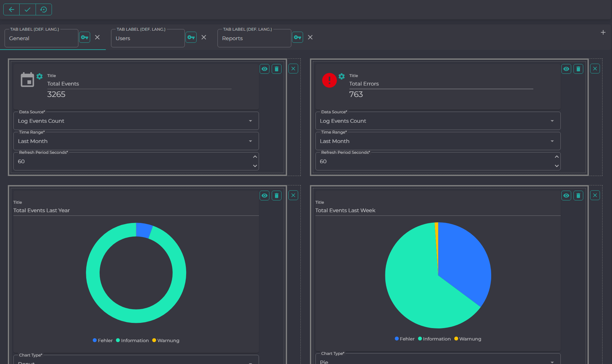Viewport: 612px width, 364px height.
Task: Toggle Warnung legend in the pie chart
Action: 468,339
